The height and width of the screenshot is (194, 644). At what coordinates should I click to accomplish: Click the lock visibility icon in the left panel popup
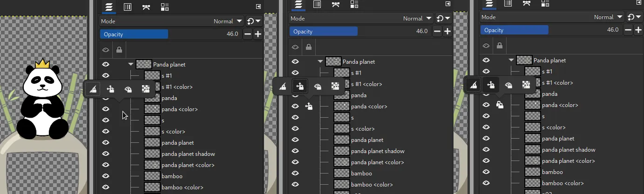click(x=128, y=89)
